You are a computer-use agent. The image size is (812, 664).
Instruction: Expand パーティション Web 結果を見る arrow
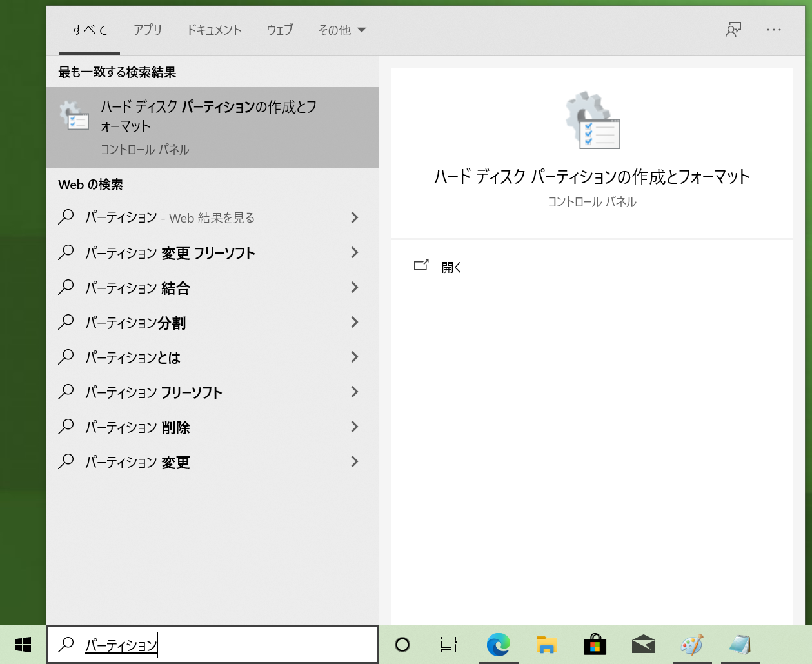(x=354, y=217)
